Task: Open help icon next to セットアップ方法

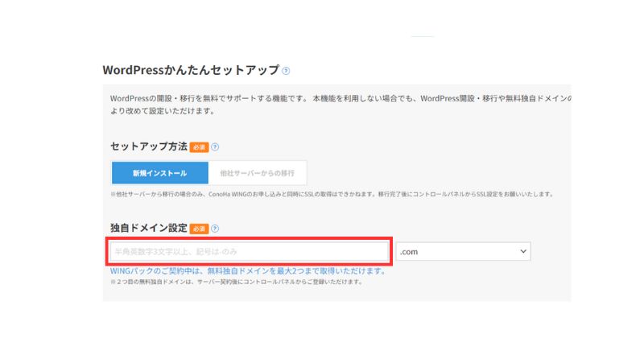Action: pos(215,147)
